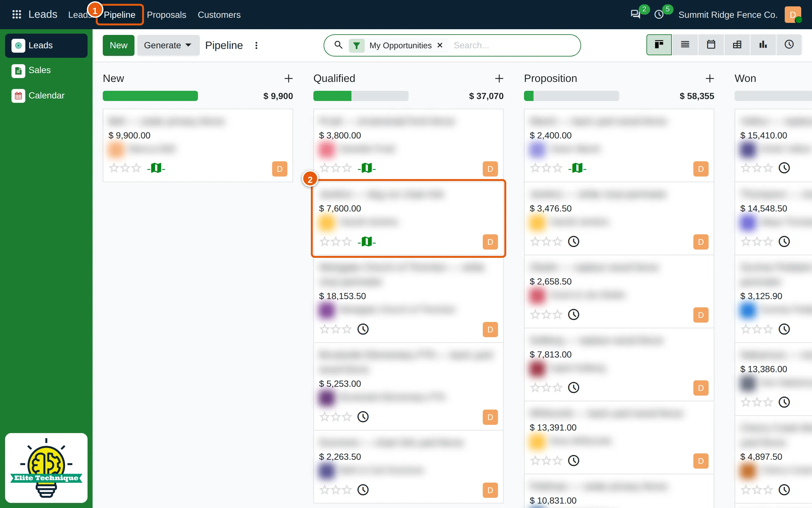Click the Qualified column progress bar

pos(361,96)
